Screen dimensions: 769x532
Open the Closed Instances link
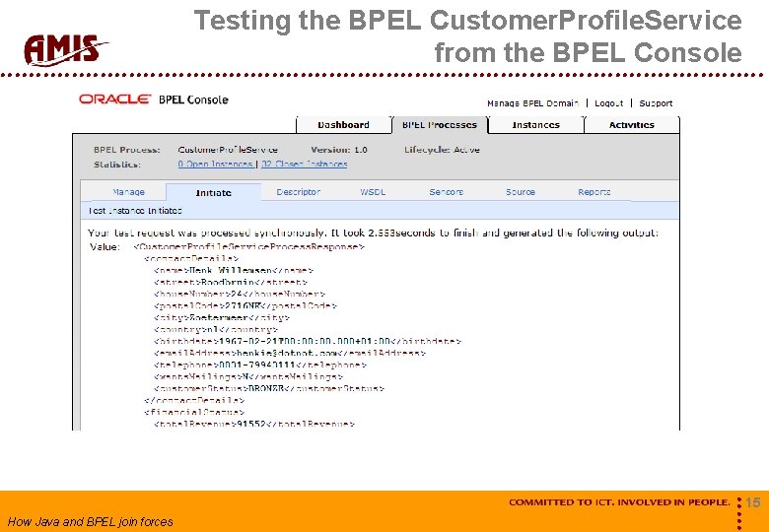[x=304, y=165]
